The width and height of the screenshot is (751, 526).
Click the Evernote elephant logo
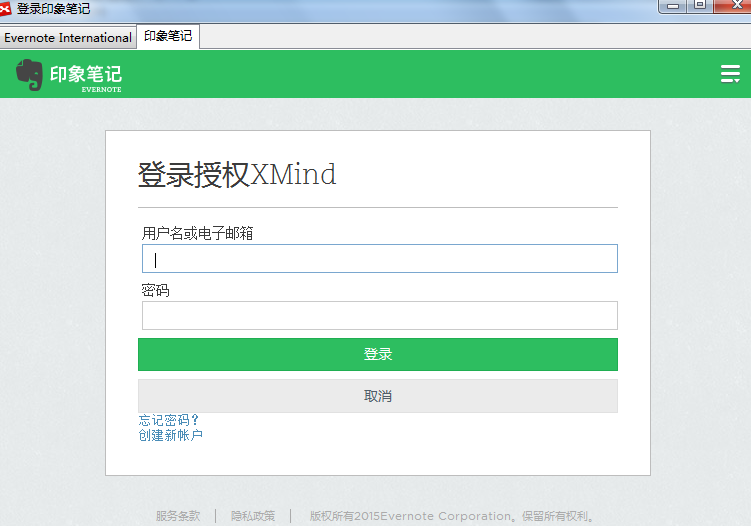click(29, 75)
